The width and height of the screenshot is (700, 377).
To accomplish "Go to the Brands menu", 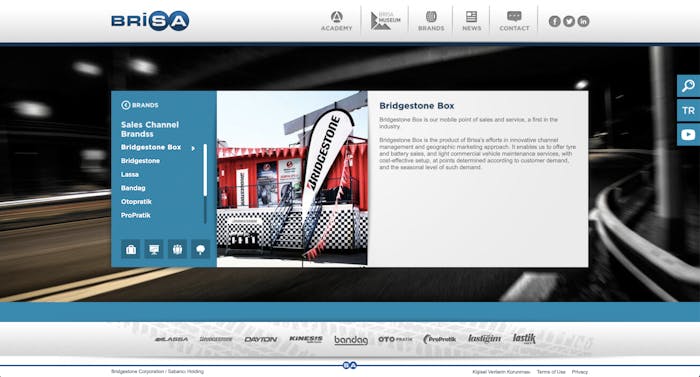I will click(431, 21).
